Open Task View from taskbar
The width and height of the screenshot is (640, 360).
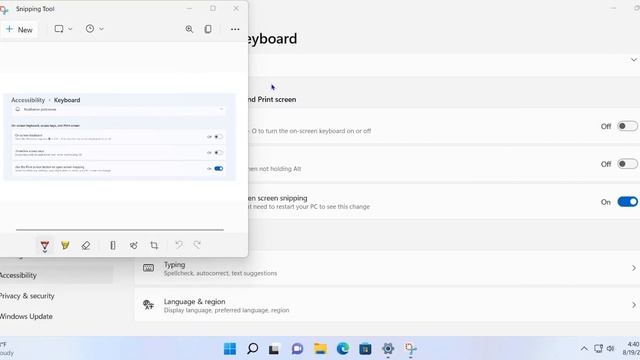pos(274,349)
